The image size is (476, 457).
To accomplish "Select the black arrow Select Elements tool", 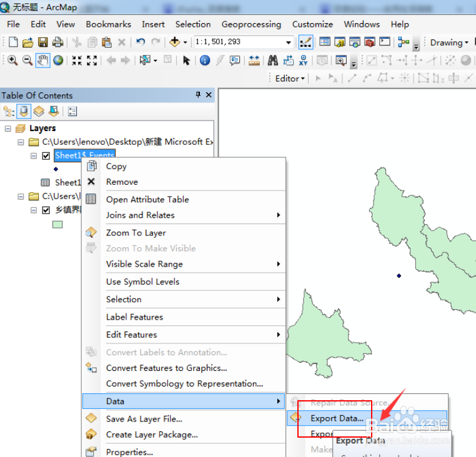I will [x=186, y=60].
